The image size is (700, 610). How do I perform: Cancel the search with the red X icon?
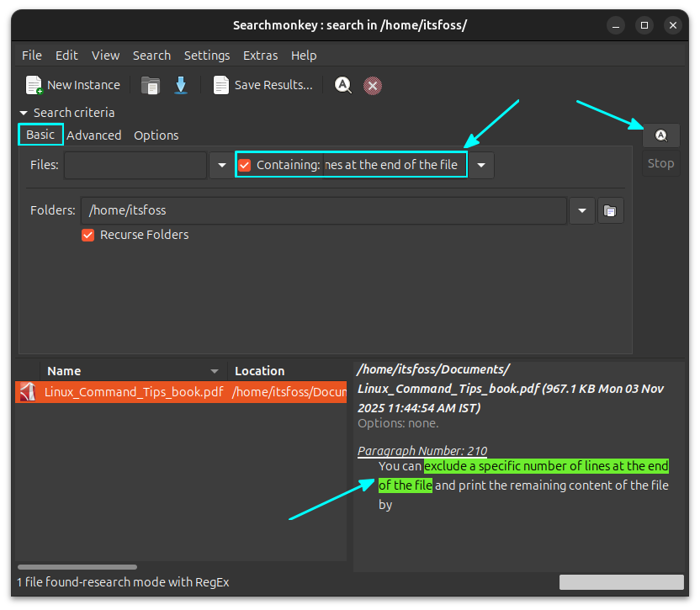point(373,84)
